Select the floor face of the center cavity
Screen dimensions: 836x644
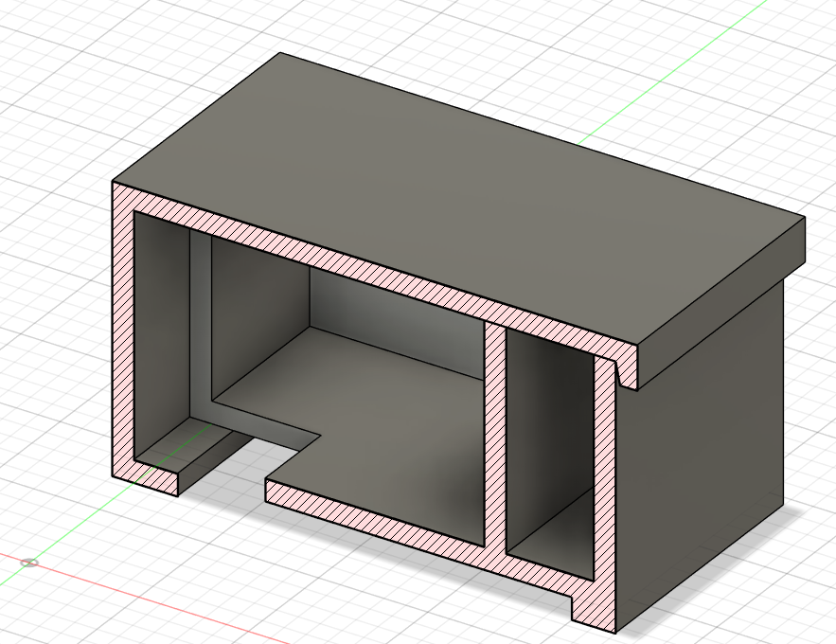tap(383, 426)
